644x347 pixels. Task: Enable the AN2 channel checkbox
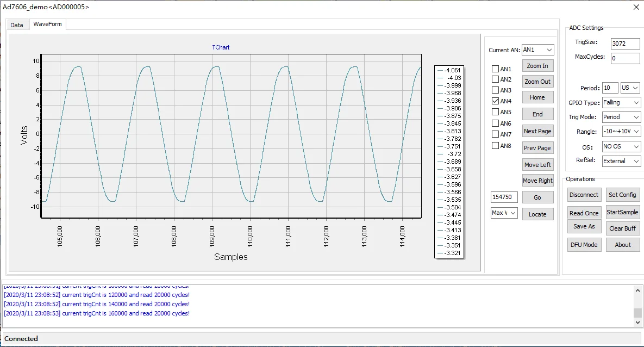tap(495, 79)
